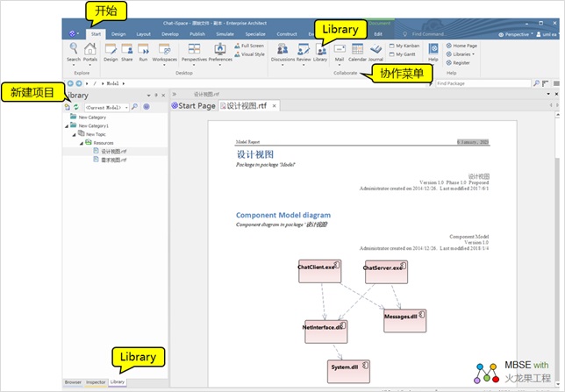
Task: Click the Help icon in ribbon
Action: point(433,53)
